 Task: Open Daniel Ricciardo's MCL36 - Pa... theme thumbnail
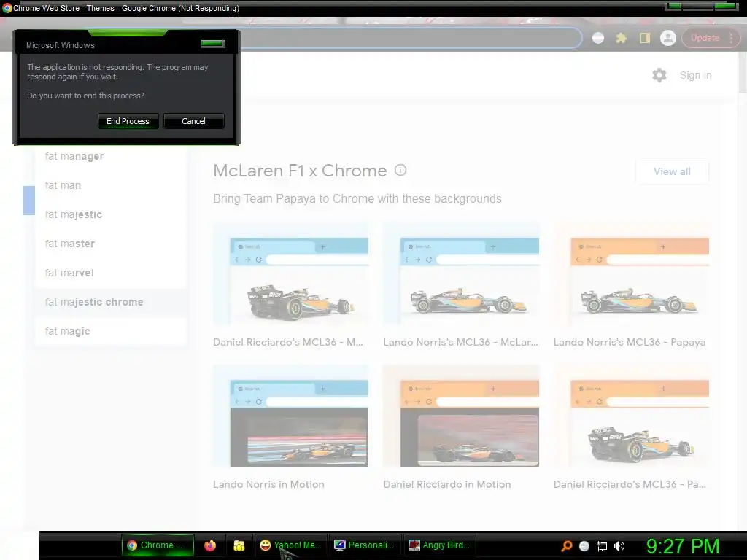[x=631, y=416]
